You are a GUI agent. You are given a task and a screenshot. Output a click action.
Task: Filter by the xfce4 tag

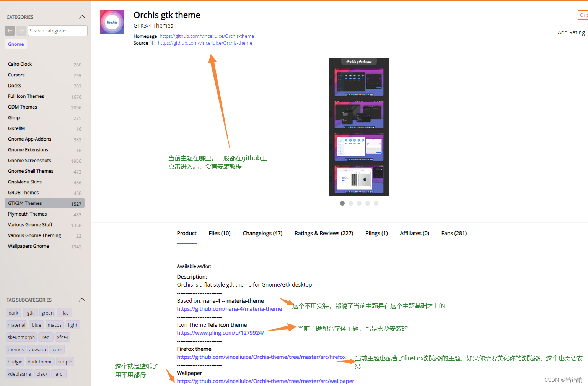pyautogui.click(x=63, y=337)
